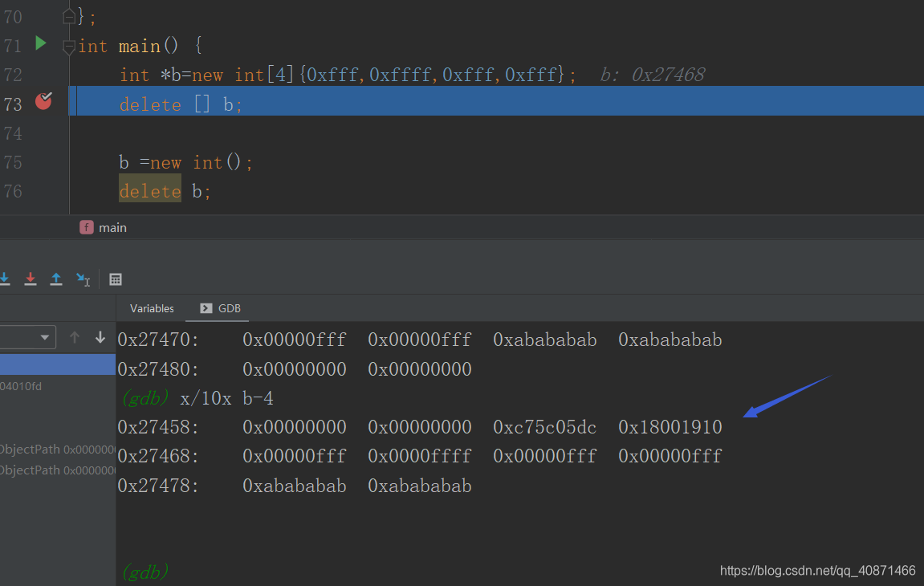Click the address 0x27480: in GDB output
924x586 pixels.
158,369
